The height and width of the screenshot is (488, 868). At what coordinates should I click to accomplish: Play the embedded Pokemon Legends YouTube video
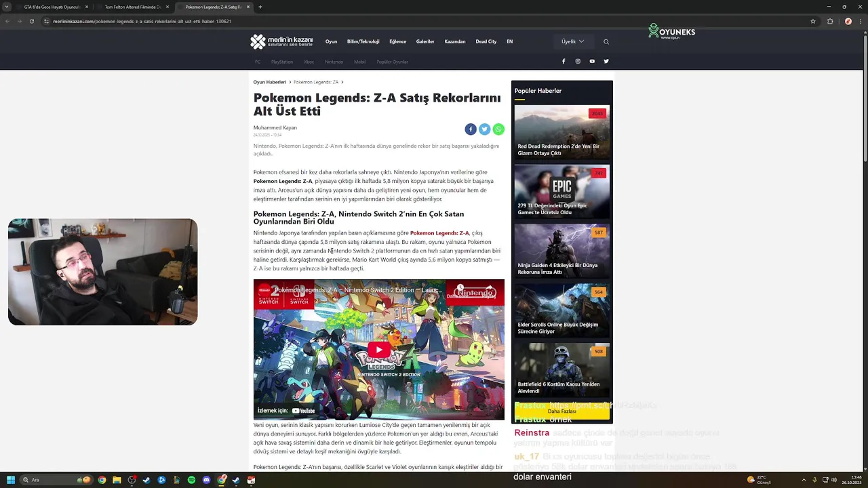378,350
